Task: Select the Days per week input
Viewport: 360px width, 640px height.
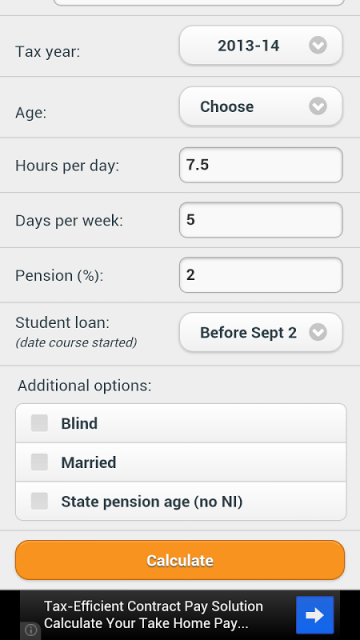Action: (261, 220)
